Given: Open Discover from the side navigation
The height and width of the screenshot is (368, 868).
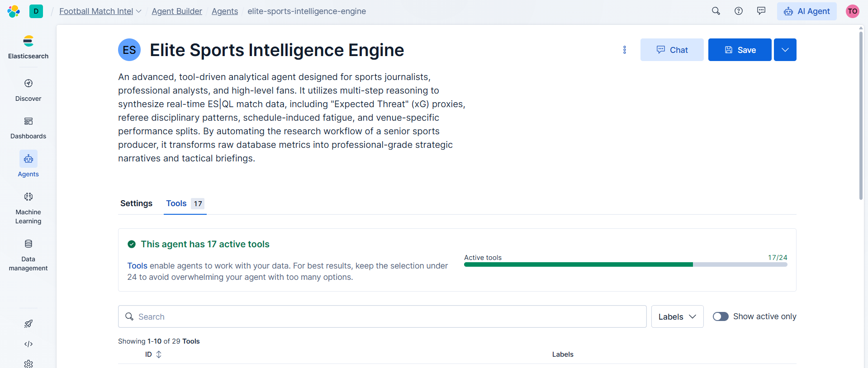Looking at the screenshot, I should pos(28,90).
